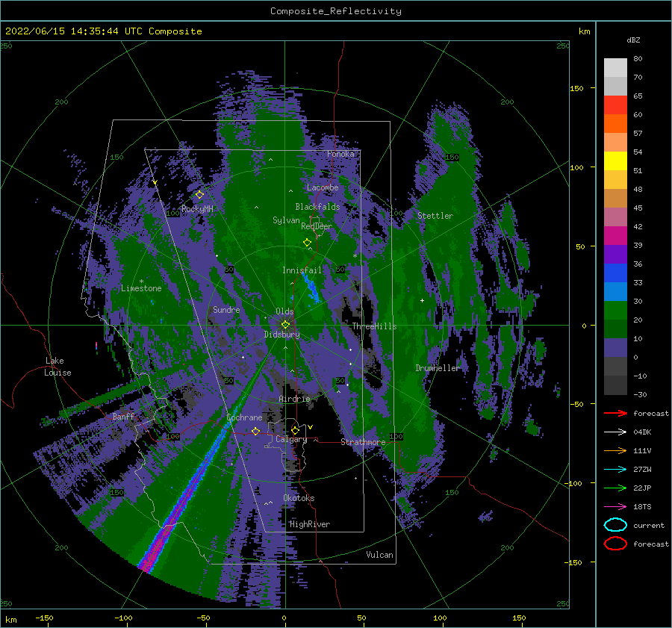
Task: Click the '80' label on the dBZ scale
Action: pos(638,59)
